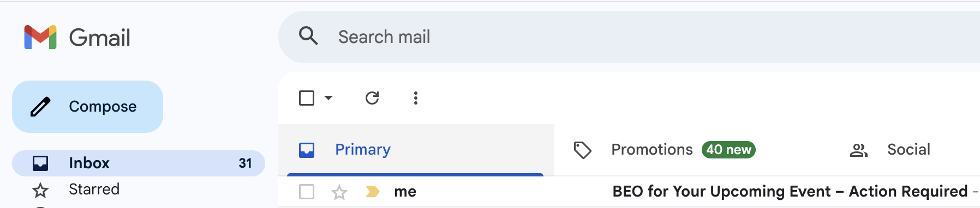Click the search magnifier icon
980x208 pixels.
[x=308, y=36]
